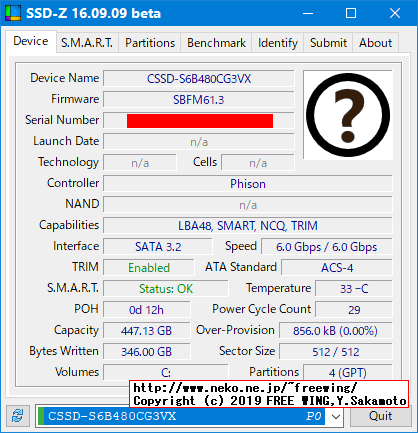The image size is (418, 433).
Task: Click the ATA Standard label
Action: tap(241, 267)
